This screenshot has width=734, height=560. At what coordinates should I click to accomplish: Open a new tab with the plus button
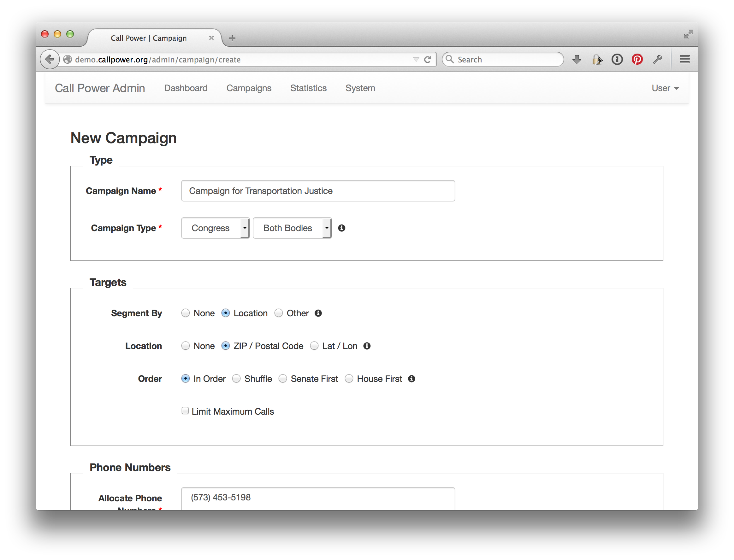[x=232, y=38]
